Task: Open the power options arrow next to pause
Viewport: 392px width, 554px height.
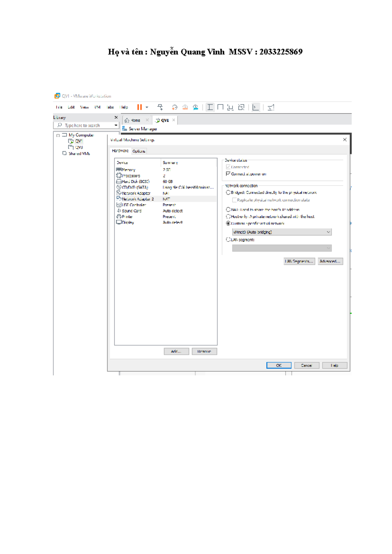Action: (x=147, y=107)
